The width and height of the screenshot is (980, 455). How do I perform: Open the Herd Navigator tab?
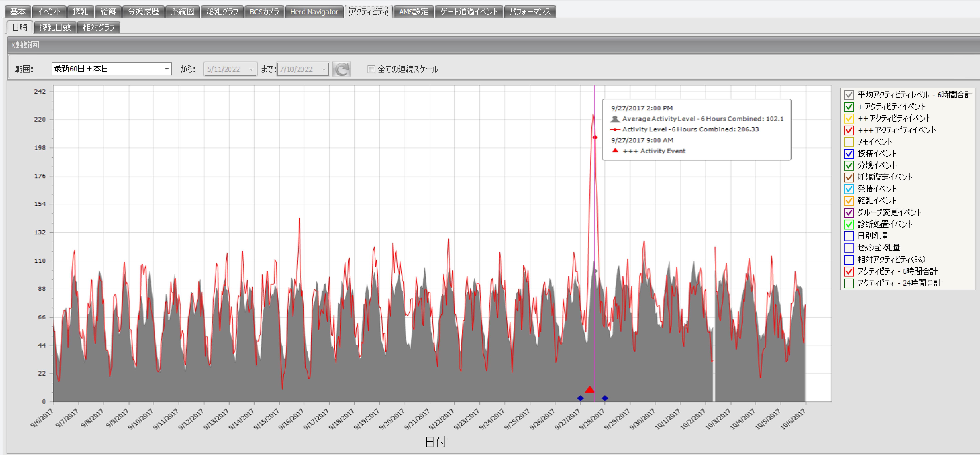pyautogui.click(x=314, y=11)
